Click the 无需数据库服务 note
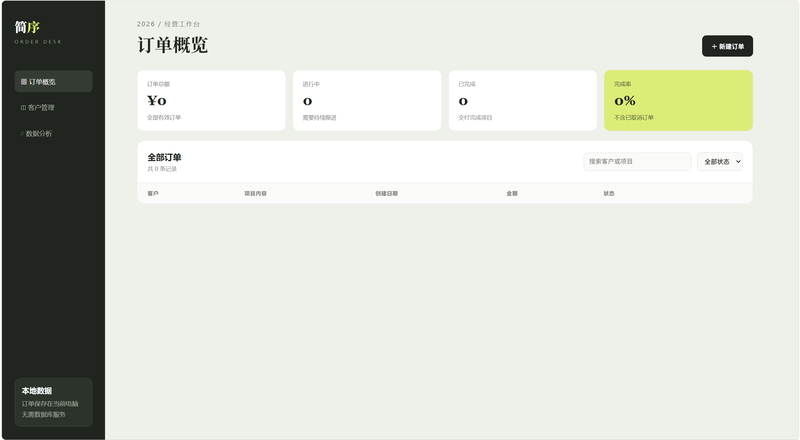Viewport: 800px width, 440px height. [x=43, y=414]
